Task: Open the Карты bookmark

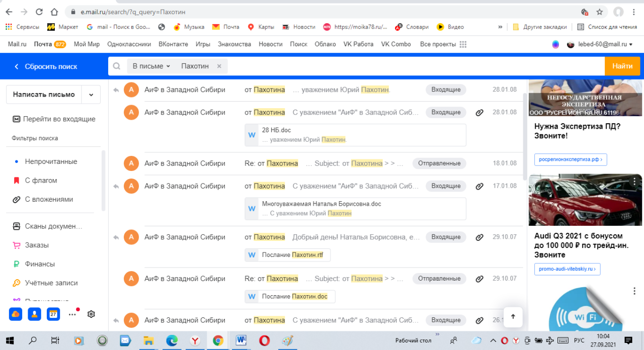Action: tap(261, 27)
